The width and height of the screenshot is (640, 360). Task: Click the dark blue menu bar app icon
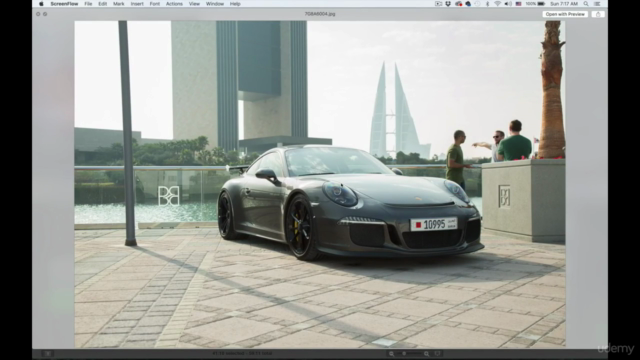468,4
